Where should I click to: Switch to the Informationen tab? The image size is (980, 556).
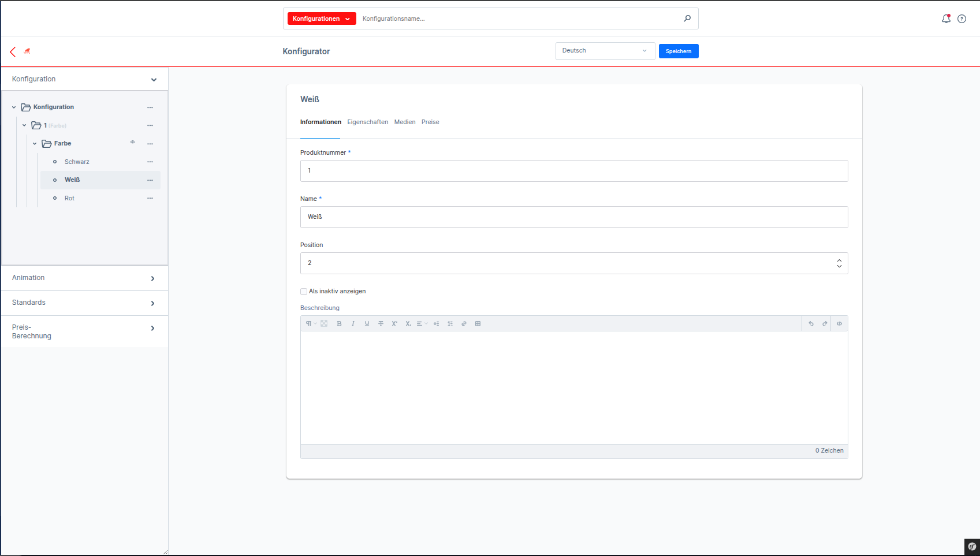coord(321,122)
